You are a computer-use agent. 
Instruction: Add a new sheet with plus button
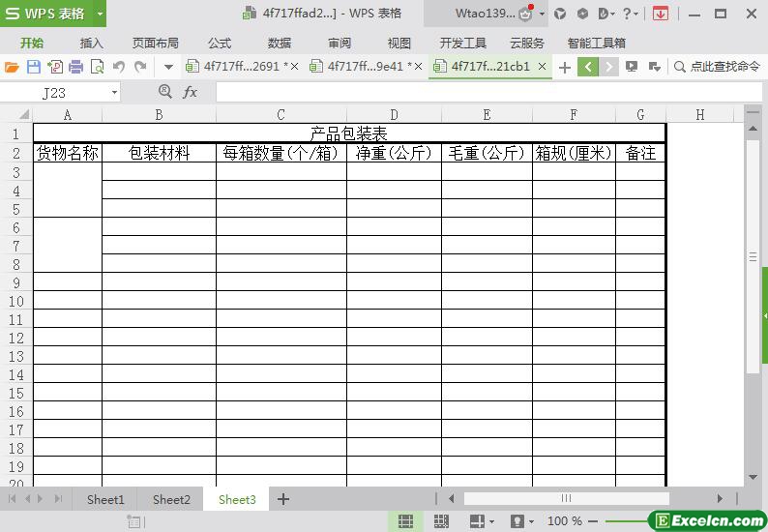(x=283, y=499)
